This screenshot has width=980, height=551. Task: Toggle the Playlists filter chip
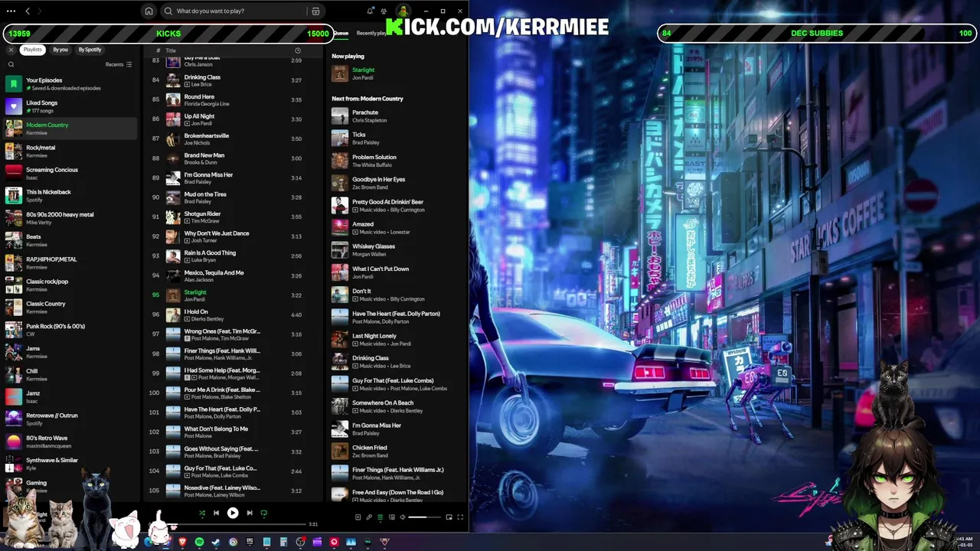click(32, 50)
